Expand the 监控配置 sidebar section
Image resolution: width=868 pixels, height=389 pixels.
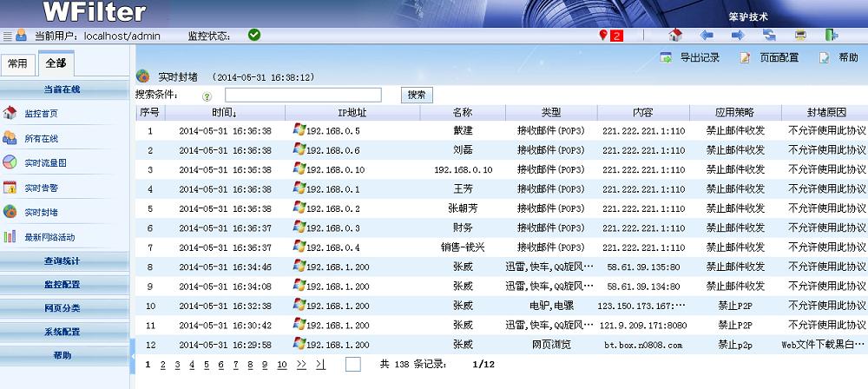click(62, 284)
